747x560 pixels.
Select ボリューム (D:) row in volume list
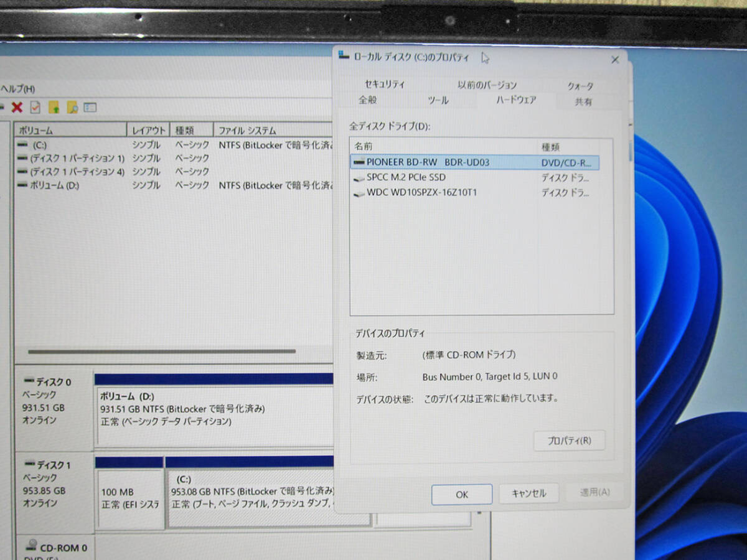174,185
